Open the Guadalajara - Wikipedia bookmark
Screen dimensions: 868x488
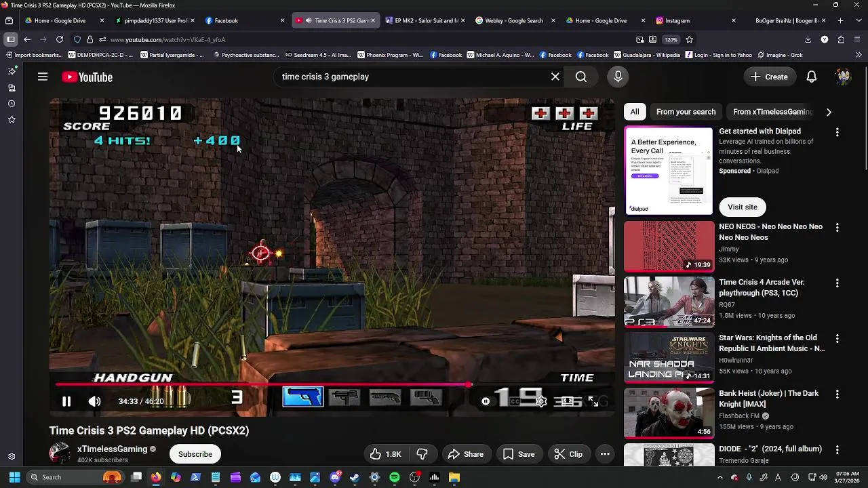point(646,55)
